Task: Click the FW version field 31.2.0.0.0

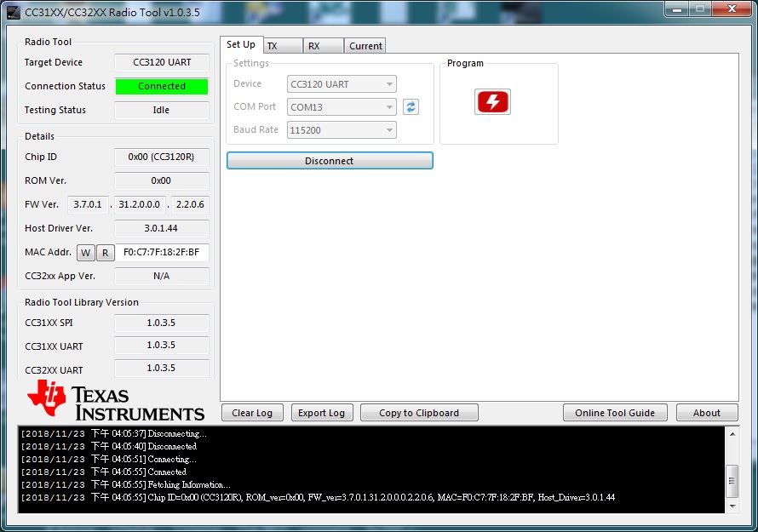Action: pyautogui.click(x=139, y=204)
